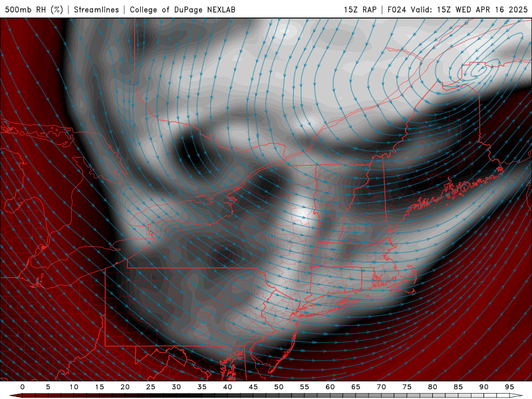532x399 pixels.
Task: Click the colorbar label "45"
Action: [x=253, y=387]
